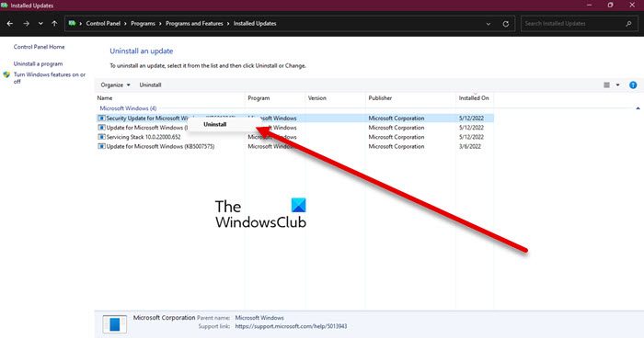Click the Installed Updates title bar icon
Viewport: 644px width, 339px height.
pos(4,6)
